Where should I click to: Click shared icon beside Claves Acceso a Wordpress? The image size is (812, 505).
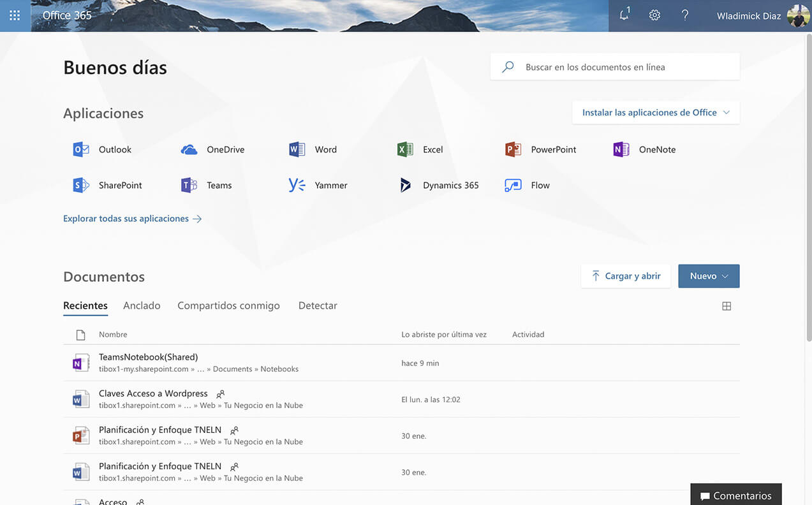pos(221,394)
